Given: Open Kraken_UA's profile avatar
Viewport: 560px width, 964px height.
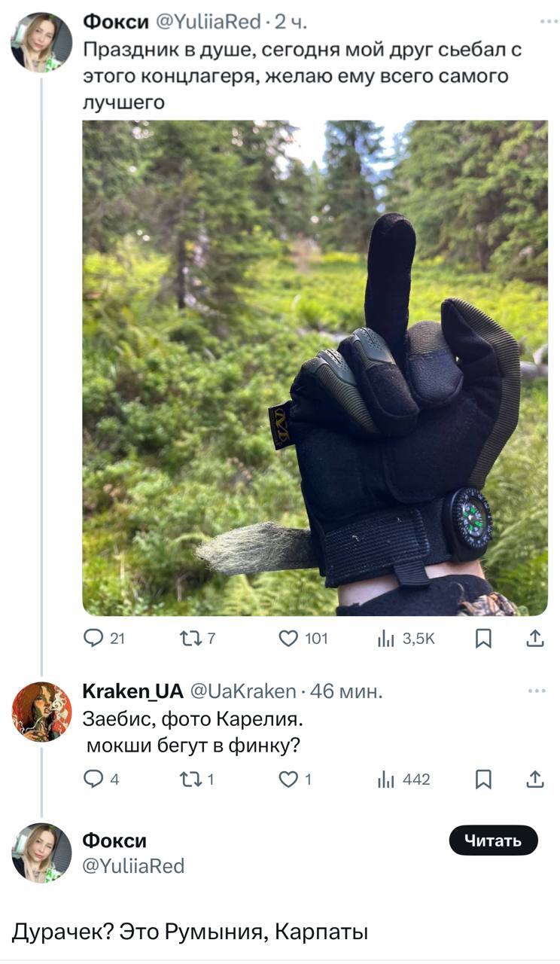Looking at the screenshot, I should (41, 712).
